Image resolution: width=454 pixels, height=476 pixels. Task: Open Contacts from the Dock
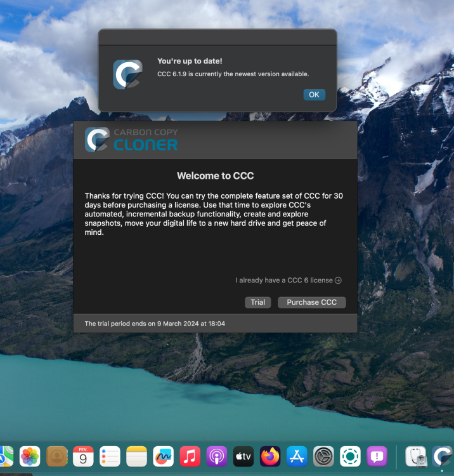point(56,456)
